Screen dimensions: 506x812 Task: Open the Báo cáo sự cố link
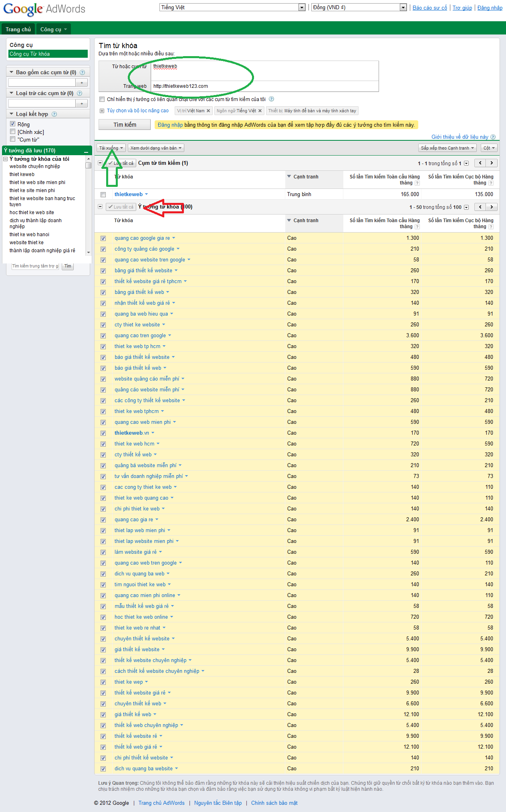click(x=429, y=8)
